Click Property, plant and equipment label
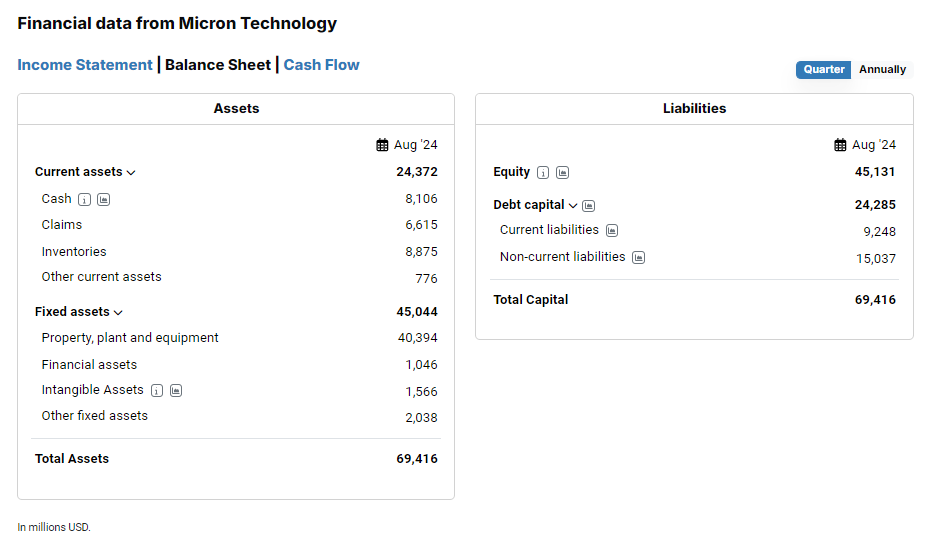935x544 pixels. coord(130,338)
